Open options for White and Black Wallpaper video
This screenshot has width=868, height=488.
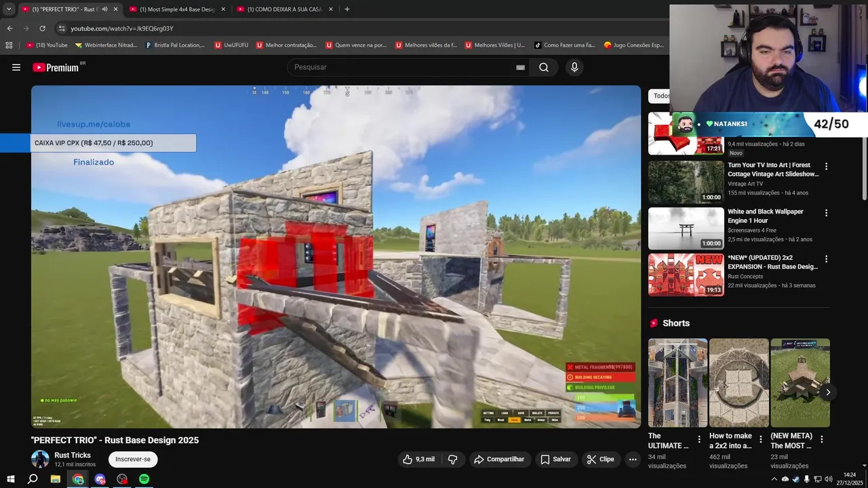[x=826, y=213]
